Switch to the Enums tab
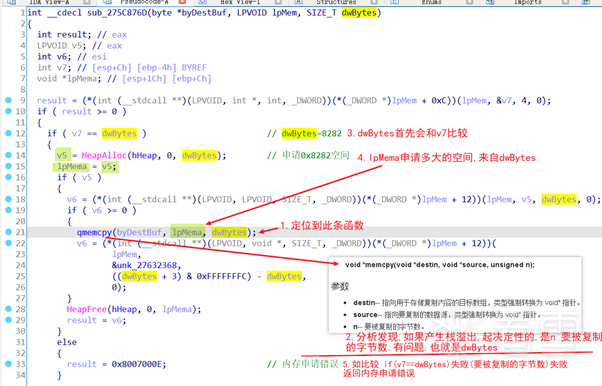The width and height of the screenshot is (602, 386). pos(432,2)
